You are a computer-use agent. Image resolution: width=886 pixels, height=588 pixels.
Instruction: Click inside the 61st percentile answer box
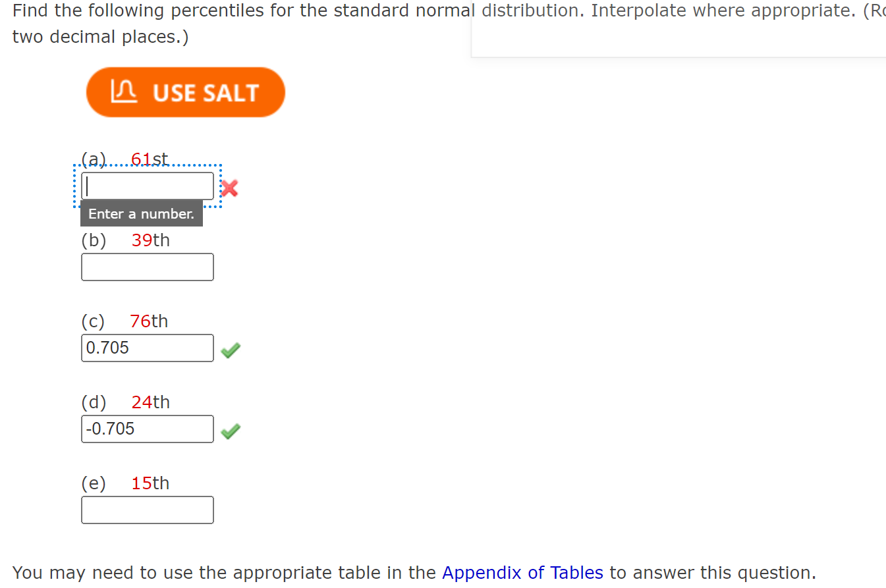point(146,185)
